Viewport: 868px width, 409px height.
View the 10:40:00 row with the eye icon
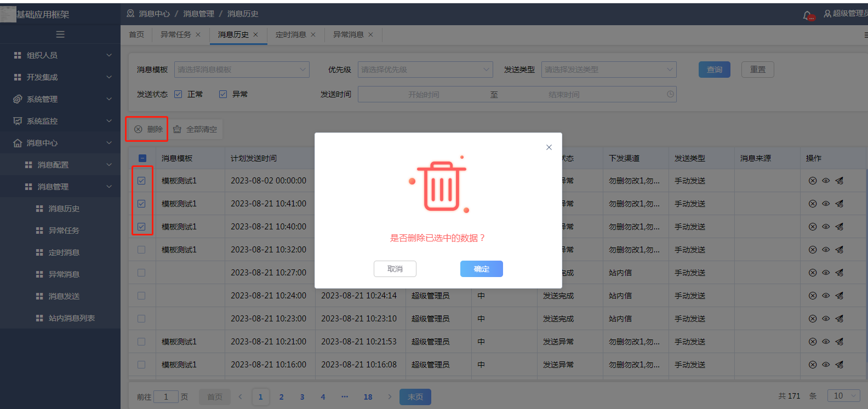tap(826, 227)
